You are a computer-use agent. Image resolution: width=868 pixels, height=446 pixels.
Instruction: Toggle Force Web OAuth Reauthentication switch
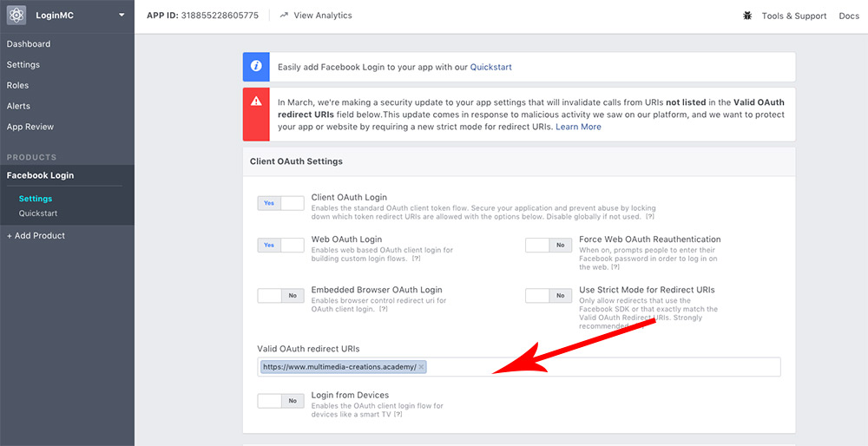click(x=549, y=246)
